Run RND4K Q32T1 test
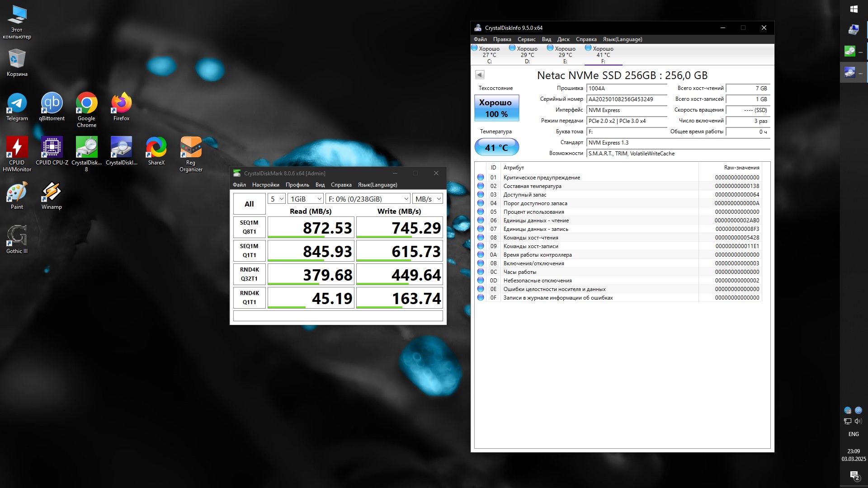 tap(249, 274)
